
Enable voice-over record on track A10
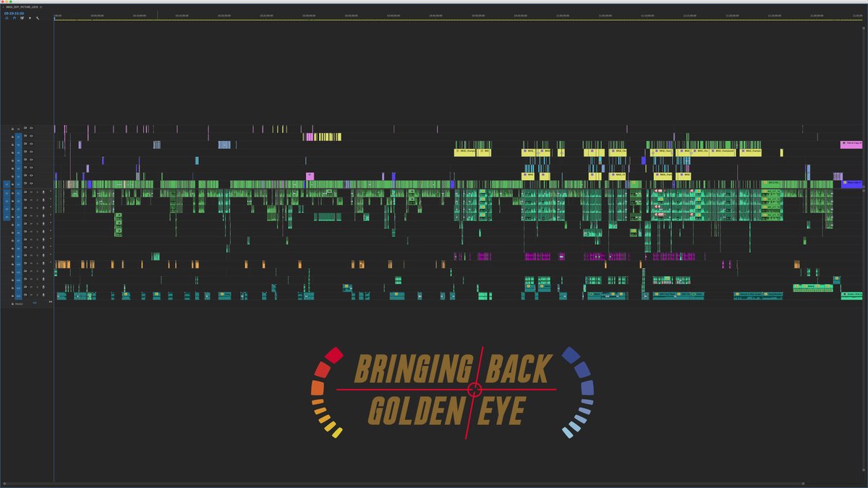tap(43, 264)
